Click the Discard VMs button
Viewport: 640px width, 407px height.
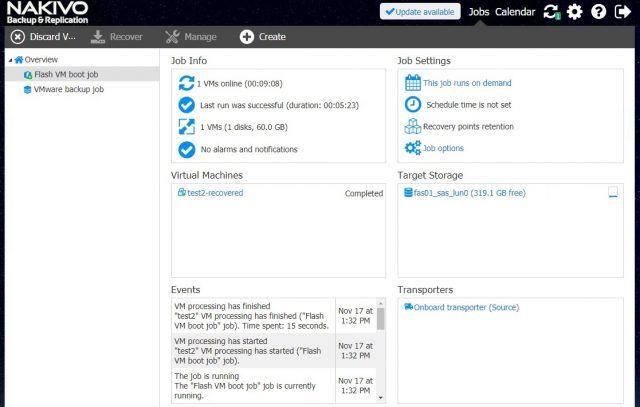click(x=43, y=37)
